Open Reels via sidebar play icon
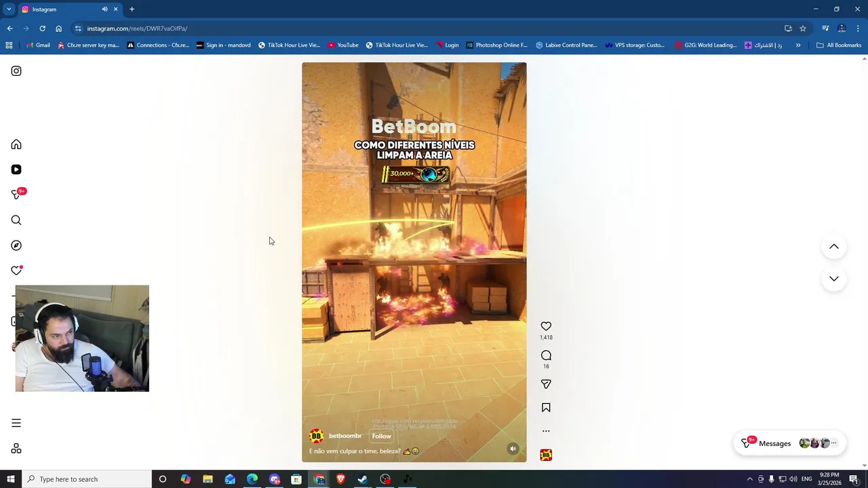The width and height of the screenshot is (868, 488). point(16,169)
